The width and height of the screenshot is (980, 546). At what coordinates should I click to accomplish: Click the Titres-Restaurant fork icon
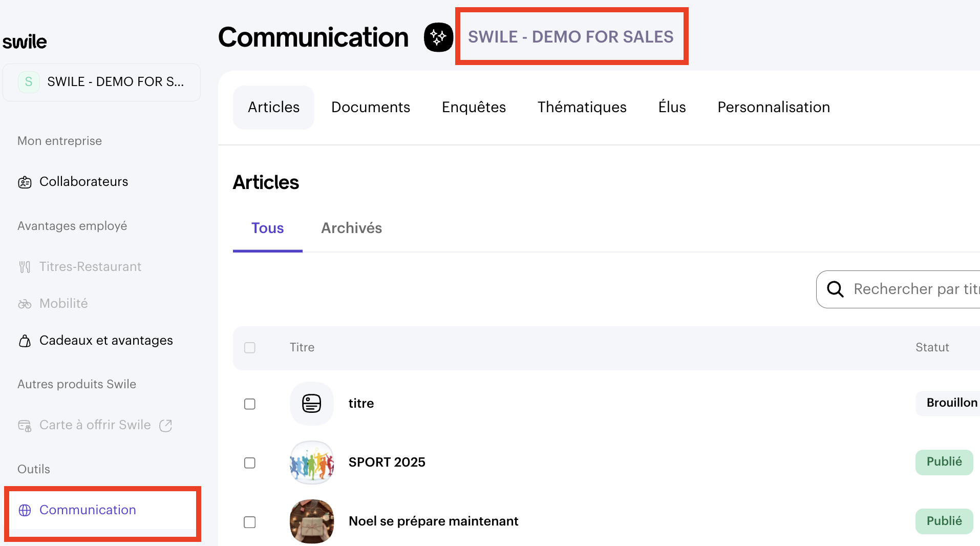(x=25, y=267)
